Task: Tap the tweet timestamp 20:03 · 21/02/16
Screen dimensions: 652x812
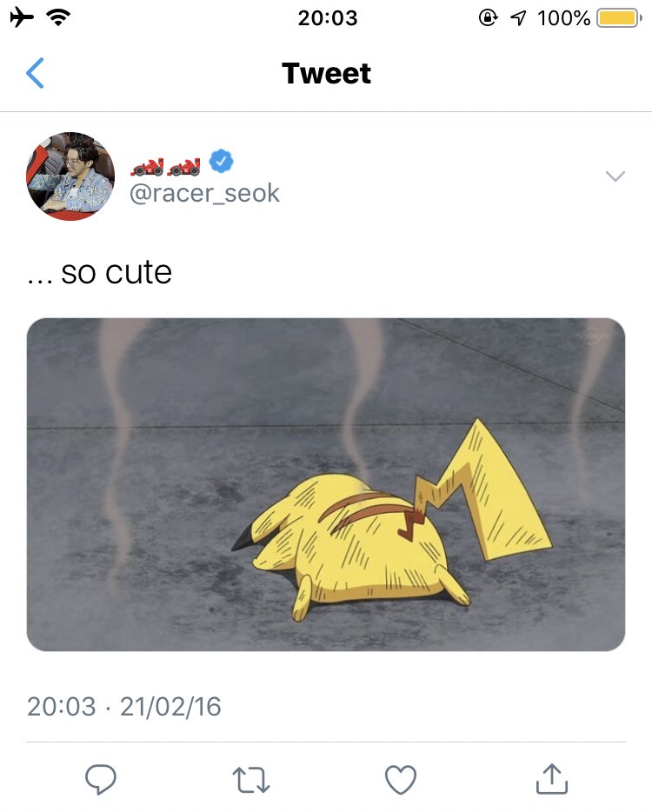Action: [x=123, y=706]
